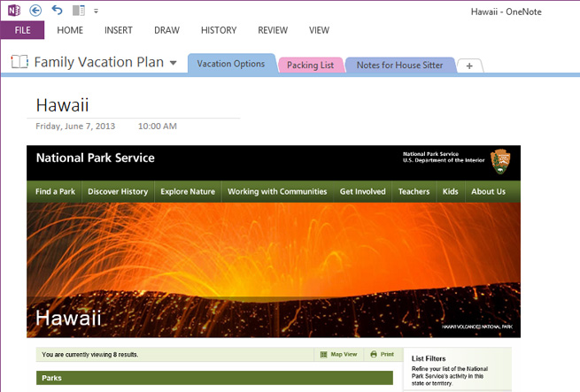Expand the Family Vacation Plan notebook dropdown

[173, 63]
